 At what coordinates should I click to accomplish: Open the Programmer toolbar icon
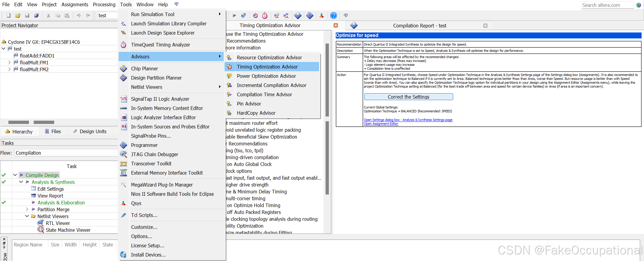[310, 15]
